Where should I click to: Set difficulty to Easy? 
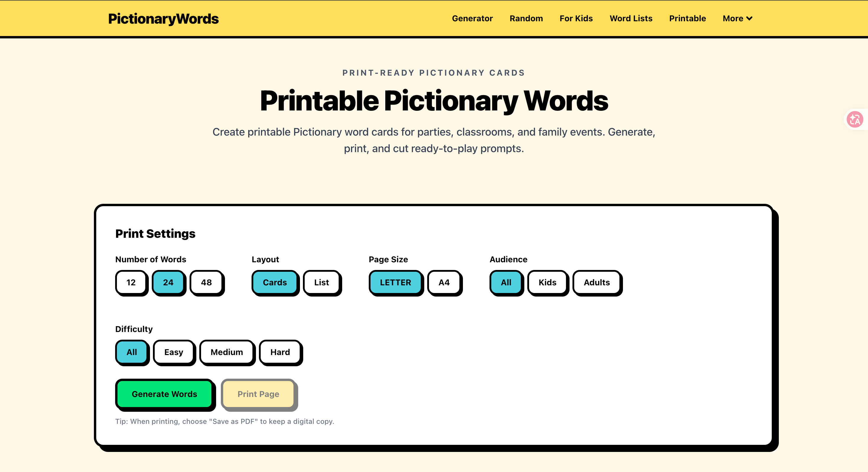pyautogui.click(x=174, y=352)
